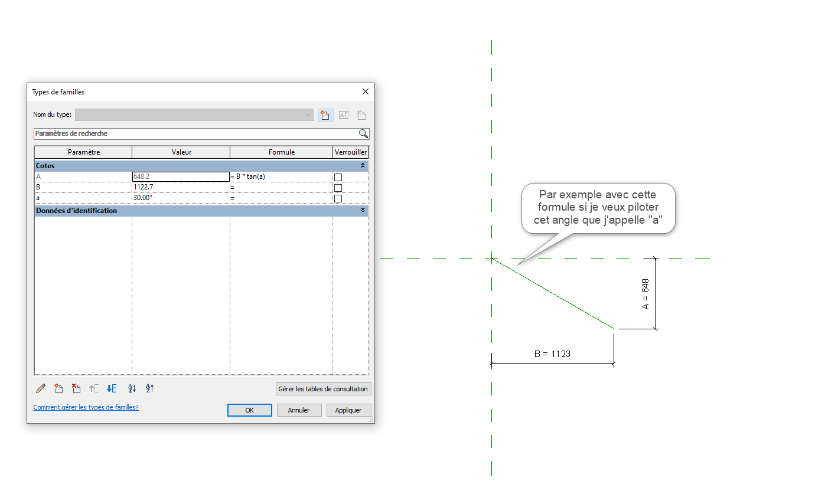Tick the Verrouiller checkbox for parameter B
The width and height of the screenshot is (838, 504).
(338, 188)
